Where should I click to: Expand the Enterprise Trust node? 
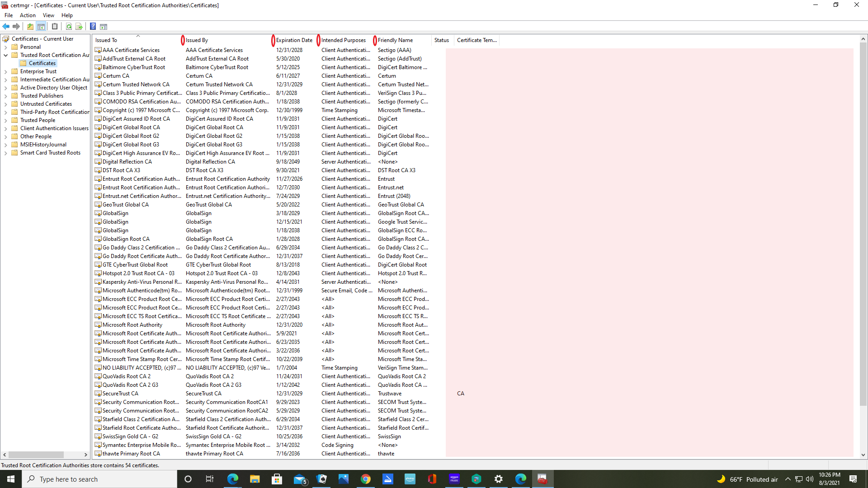click(5, 71)
